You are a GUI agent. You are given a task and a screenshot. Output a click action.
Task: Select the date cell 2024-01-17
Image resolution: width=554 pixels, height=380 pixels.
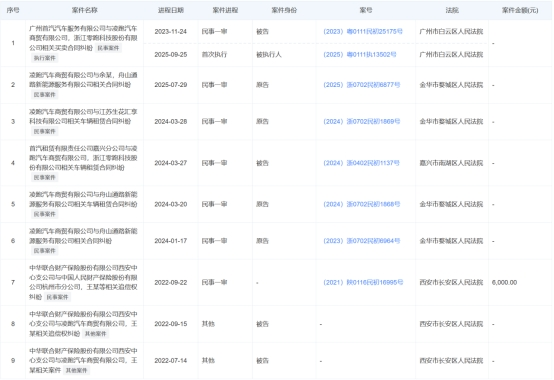click(x=171, y=241)
